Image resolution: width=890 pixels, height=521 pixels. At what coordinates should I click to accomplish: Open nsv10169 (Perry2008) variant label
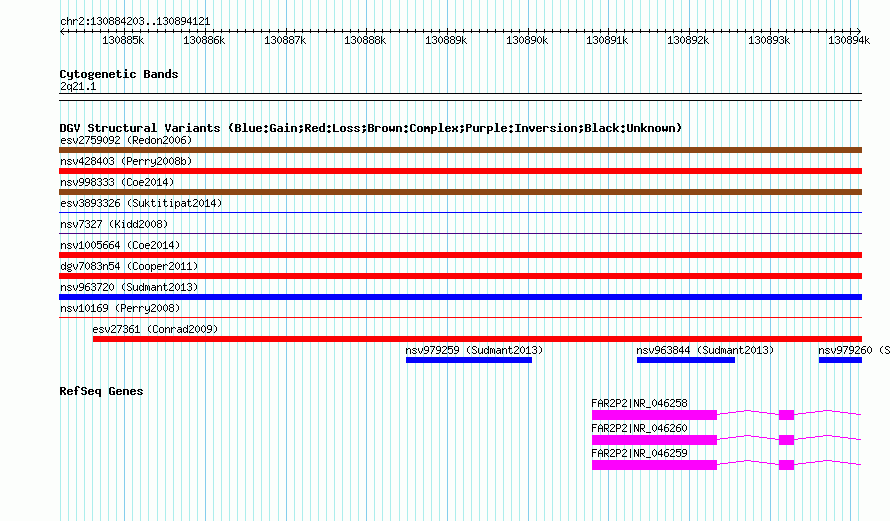[120, 308]
